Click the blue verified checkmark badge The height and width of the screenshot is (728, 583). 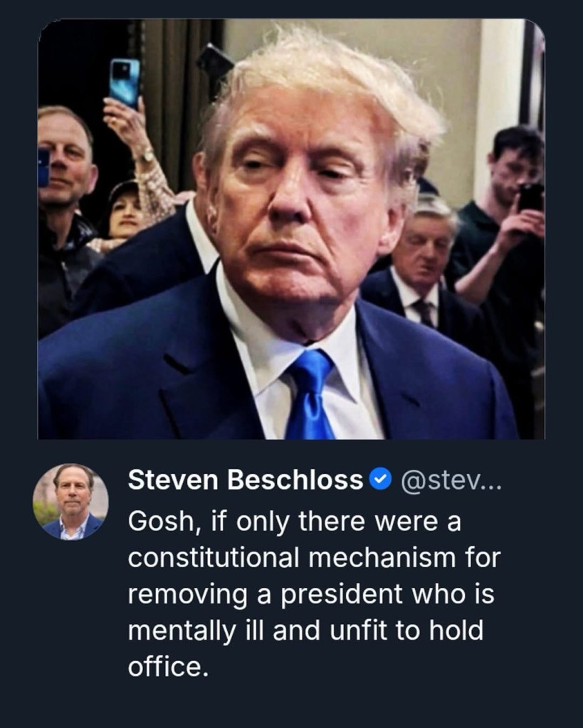coord(380,479)
